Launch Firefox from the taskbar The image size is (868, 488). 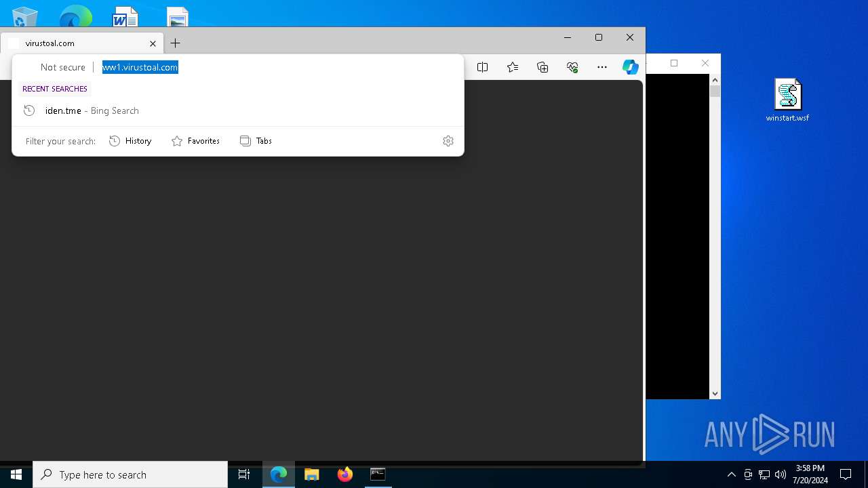[x=345, y=474]
